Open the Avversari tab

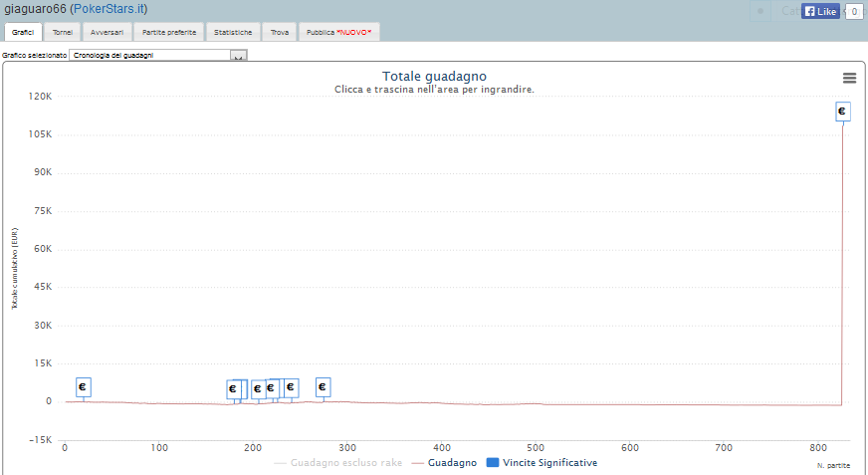click(x=107, y=33)
